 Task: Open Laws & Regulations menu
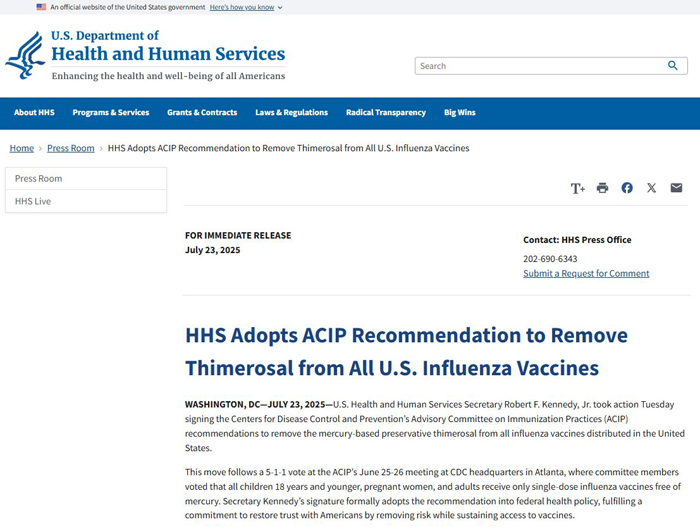[x=292, y=112]
